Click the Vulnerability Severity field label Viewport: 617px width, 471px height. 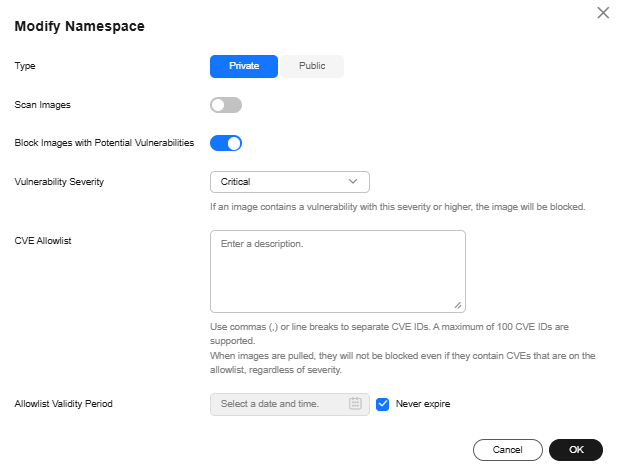59,182
